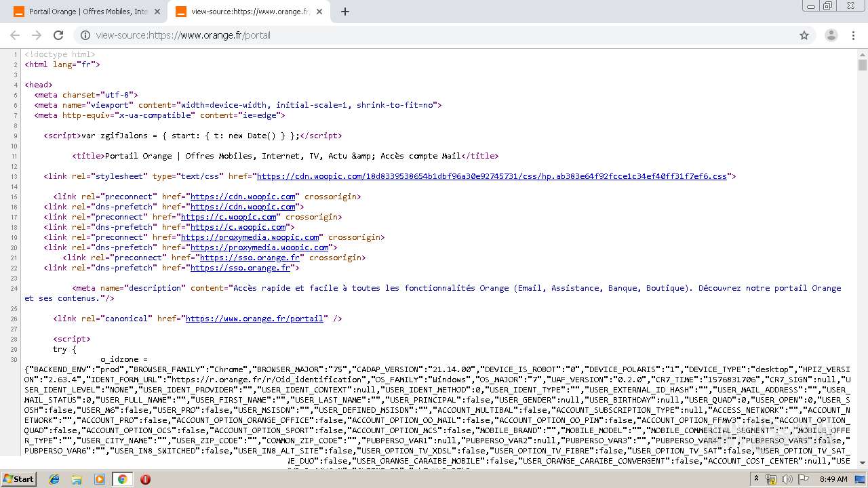Switch to the Portail Orange tab
This screenshot has height=488, width=868.
(x=86, y=12)
